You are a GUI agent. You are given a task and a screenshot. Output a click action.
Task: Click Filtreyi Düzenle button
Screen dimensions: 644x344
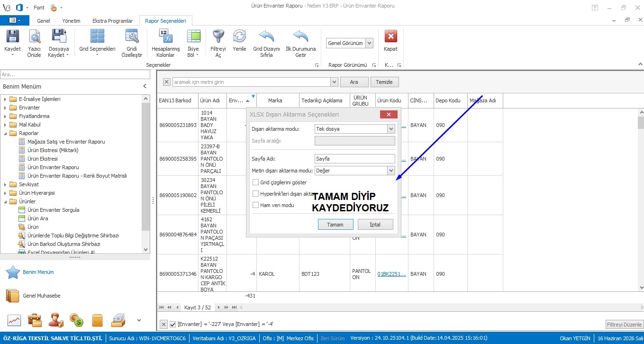(x=624, y=325)
